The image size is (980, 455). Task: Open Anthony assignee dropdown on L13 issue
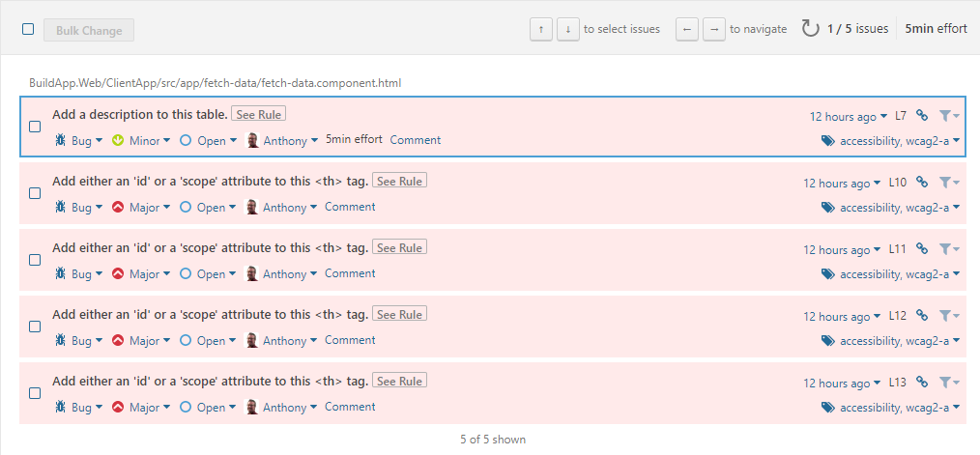point(282,407)
